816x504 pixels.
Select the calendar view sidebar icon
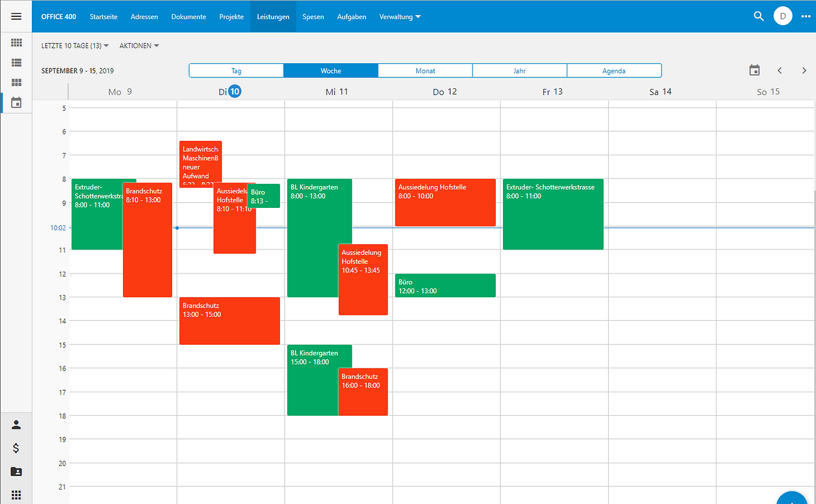[x=16, y=102]
